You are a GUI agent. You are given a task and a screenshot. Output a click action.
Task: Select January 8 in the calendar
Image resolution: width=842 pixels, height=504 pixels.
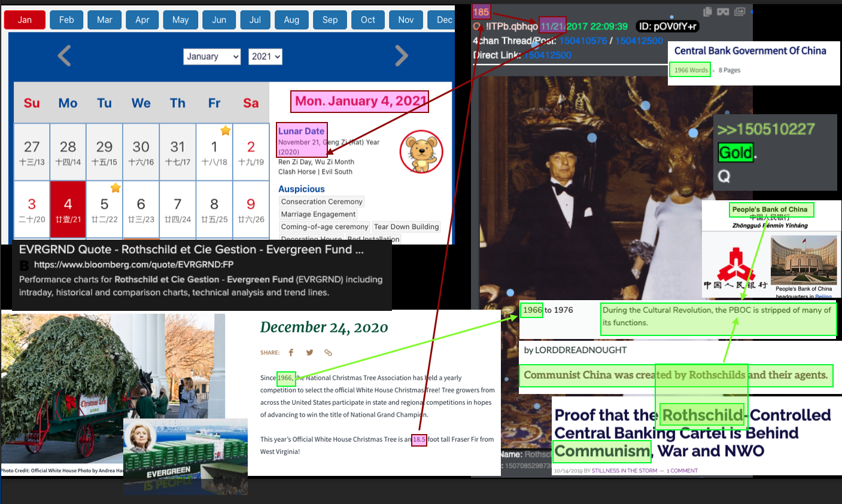pos(214,209)
